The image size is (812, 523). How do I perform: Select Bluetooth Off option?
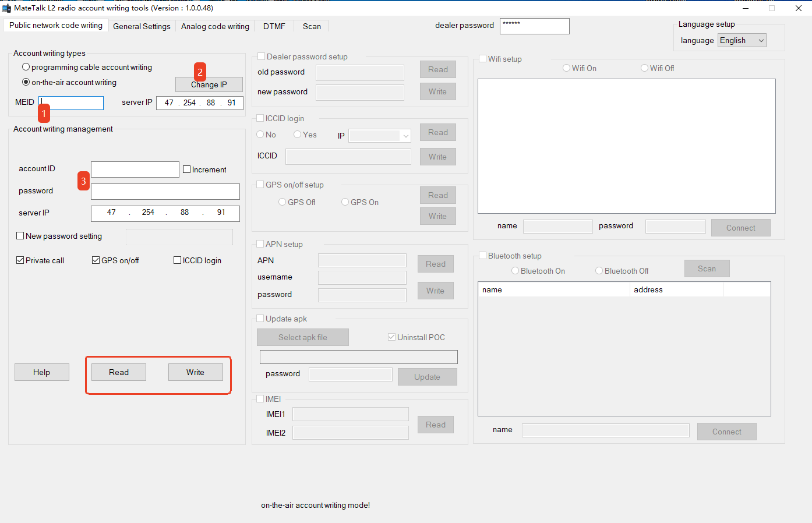[599, 271]
